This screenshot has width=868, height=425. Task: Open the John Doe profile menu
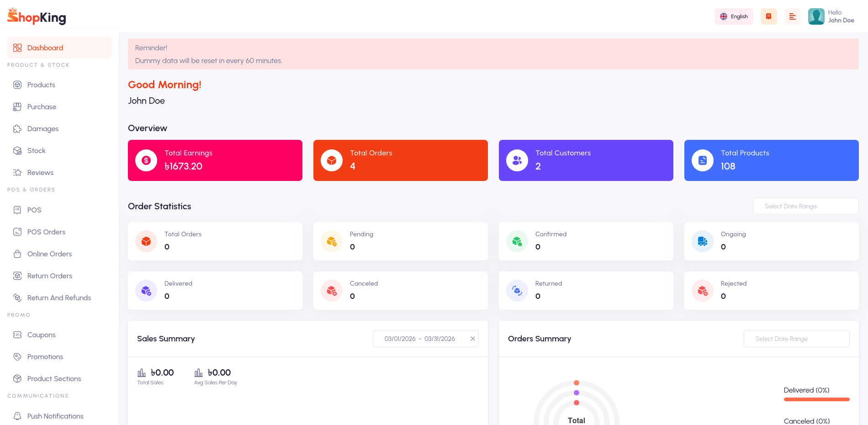pyautogui.click(x=831, y=16)
